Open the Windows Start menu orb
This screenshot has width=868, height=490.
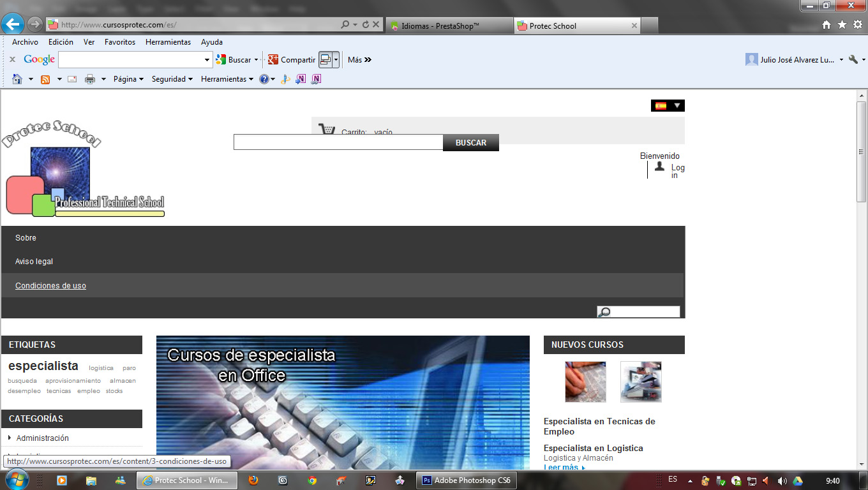(17, 480)
